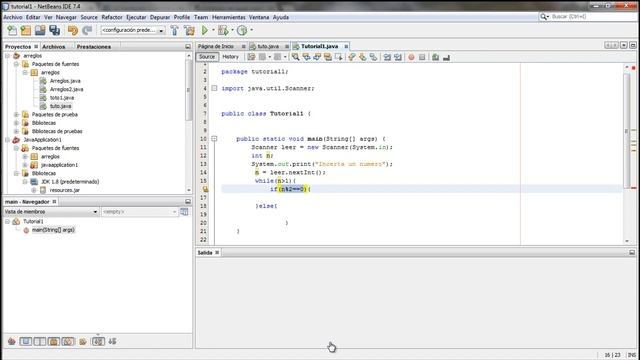Open the Herramientas menu

(x=229, y=17)
